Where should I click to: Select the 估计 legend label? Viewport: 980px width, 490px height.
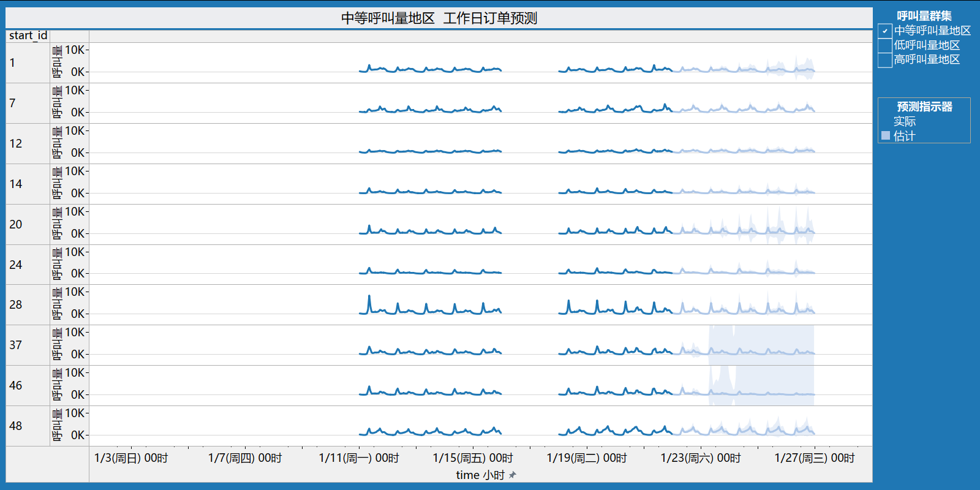click(904, 136)
